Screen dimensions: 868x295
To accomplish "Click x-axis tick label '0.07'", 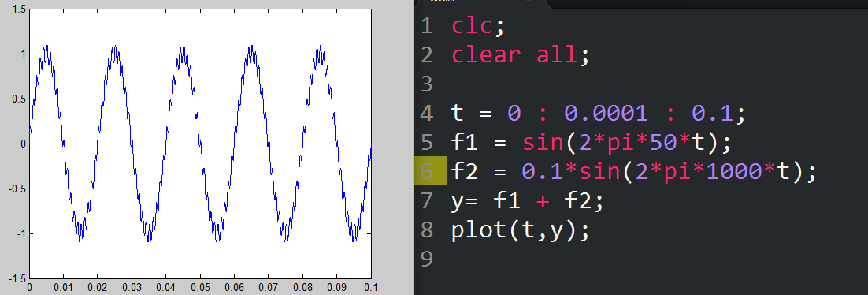I will pos(268,289).
